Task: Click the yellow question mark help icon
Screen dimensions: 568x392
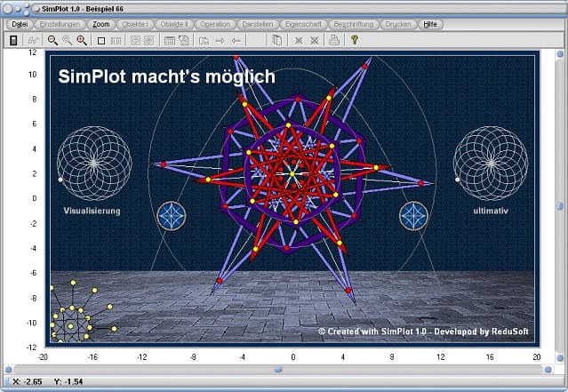Action: click(355, 40)
